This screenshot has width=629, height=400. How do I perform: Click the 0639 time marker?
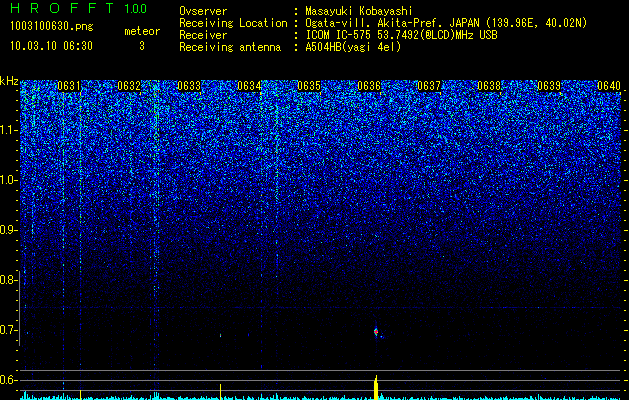(549, 86)
